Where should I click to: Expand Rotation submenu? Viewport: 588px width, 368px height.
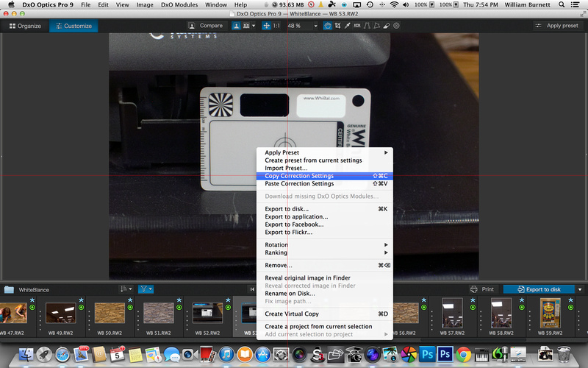click(x=325, y=245)
